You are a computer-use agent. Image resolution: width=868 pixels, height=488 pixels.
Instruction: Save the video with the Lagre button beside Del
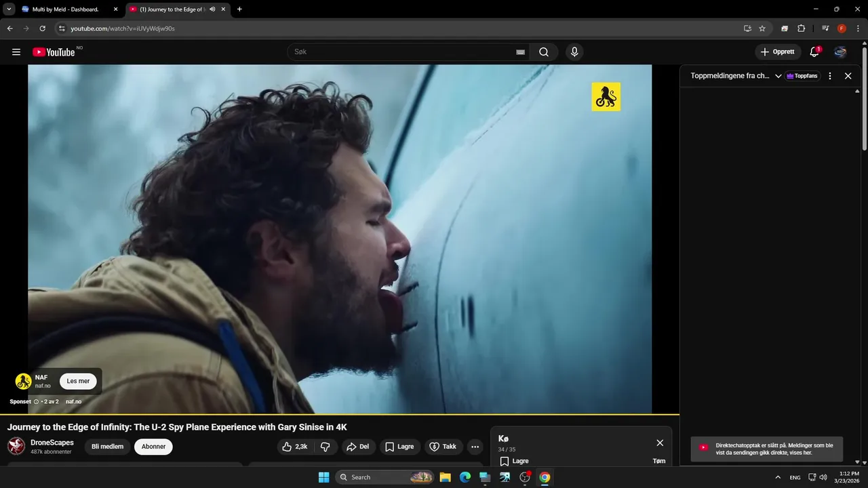click(399, 447)
